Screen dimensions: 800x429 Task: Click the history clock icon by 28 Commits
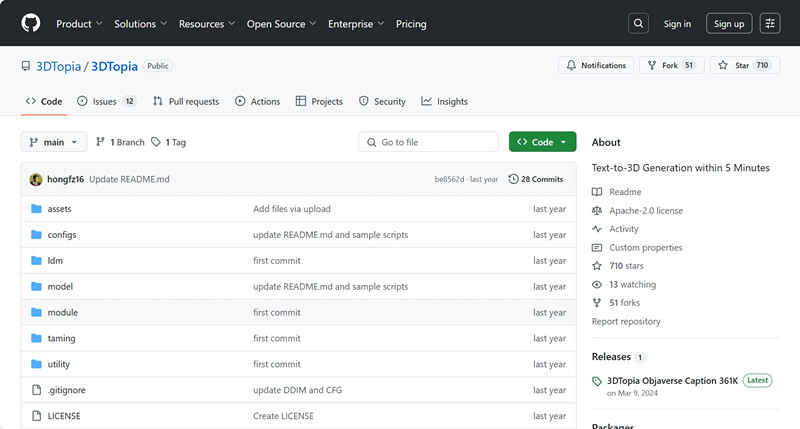click(x=513, y=179)
